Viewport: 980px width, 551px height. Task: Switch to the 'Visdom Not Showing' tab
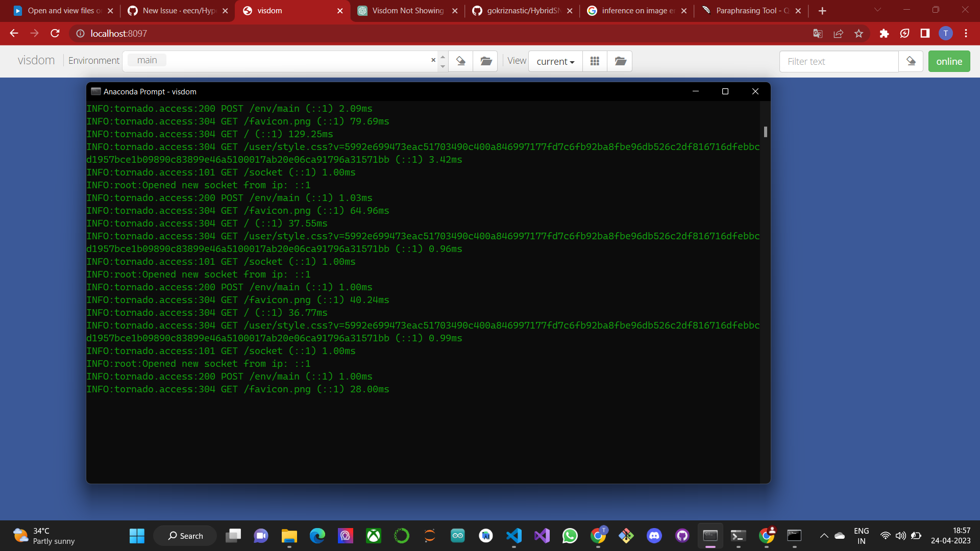pyautogui.click(x=403, y=10)
